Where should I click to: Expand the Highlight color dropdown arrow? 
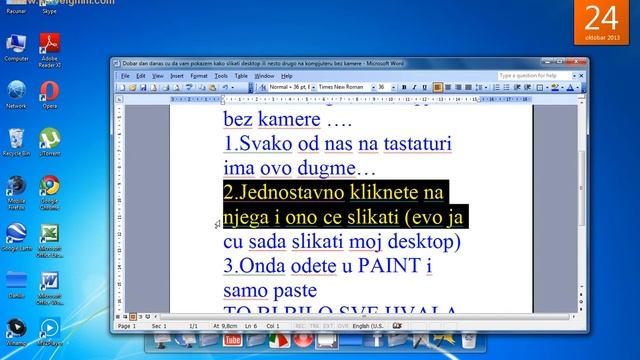[x=562, y=87]
